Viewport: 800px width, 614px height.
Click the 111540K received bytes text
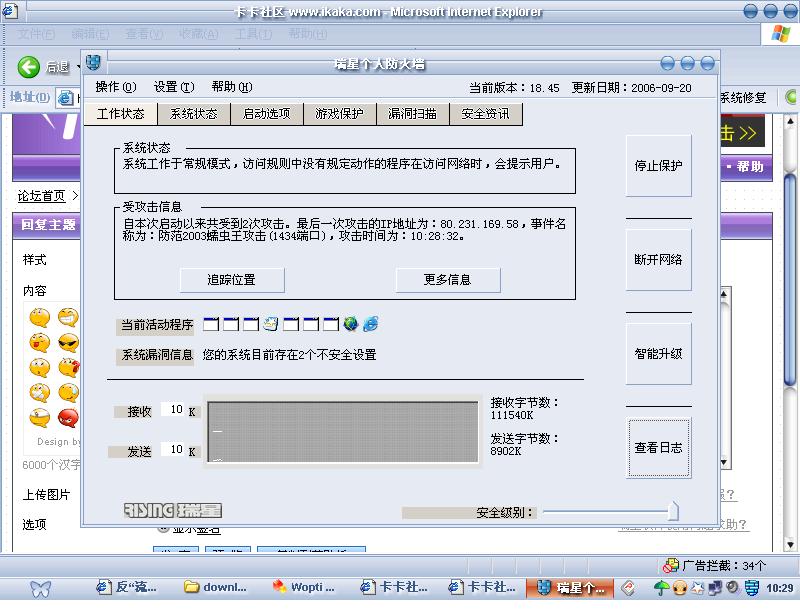coord(512,415)
